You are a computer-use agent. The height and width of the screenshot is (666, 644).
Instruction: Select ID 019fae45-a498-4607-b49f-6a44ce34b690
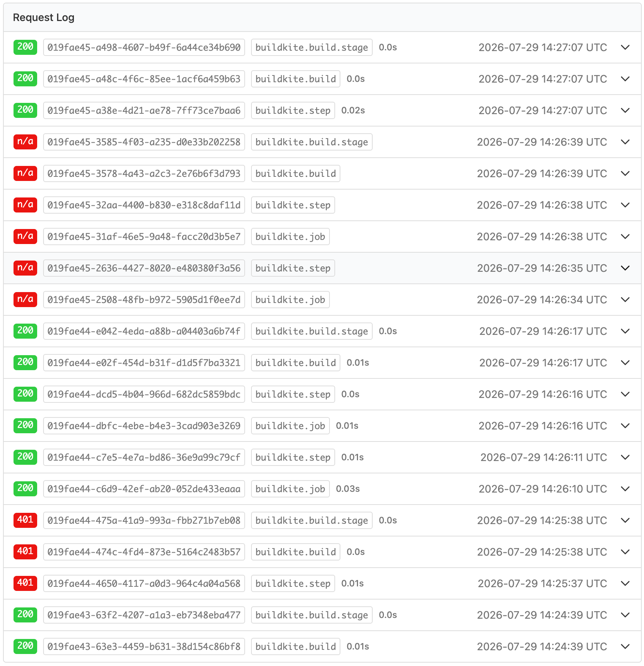pyautogui.click(x=144, y=47)
